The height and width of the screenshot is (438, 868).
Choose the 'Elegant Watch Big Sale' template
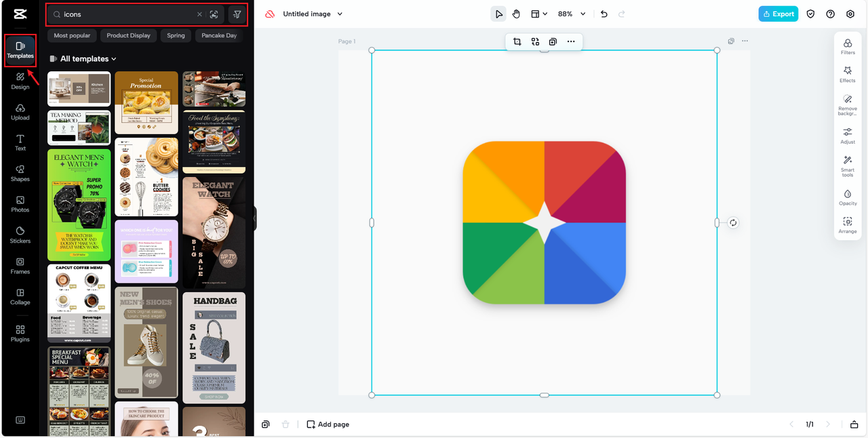214,233
